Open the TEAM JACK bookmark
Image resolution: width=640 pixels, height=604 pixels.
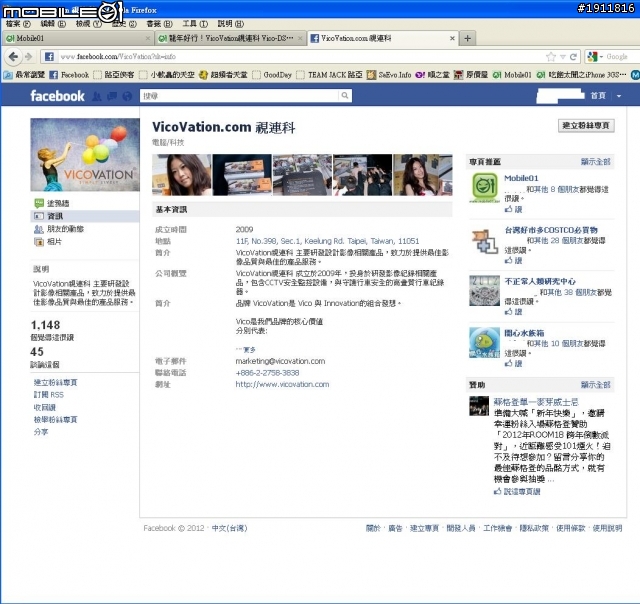[x=329, y=75]
